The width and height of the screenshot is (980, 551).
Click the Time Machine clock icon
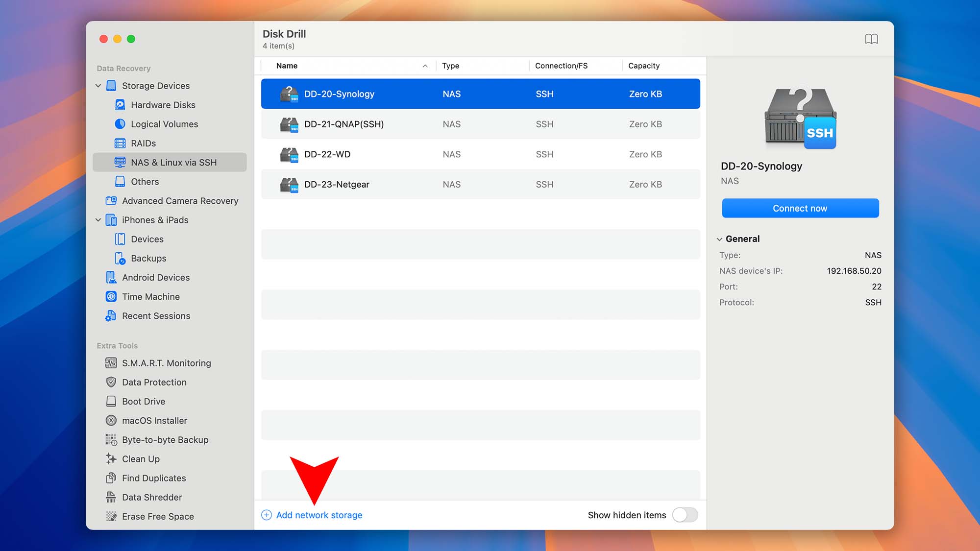tap(111, 297)
